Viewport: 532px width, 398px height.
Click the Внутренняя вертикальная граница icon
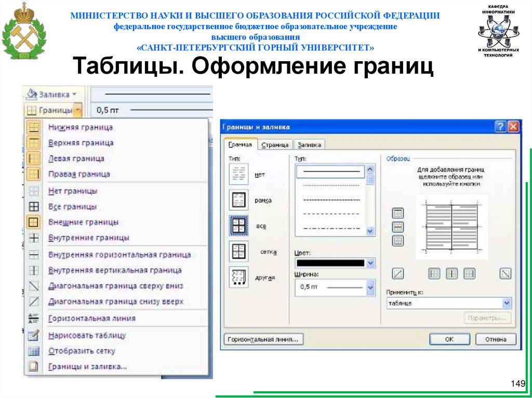coord(34,270)
